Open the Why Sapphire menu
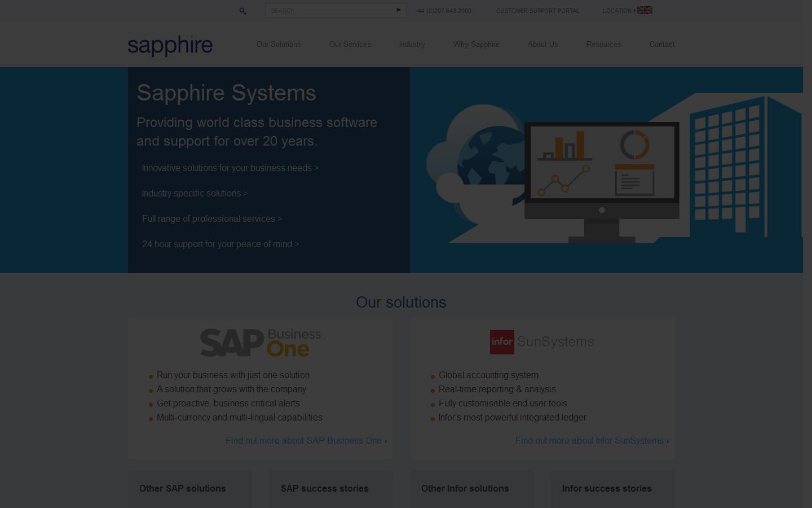Image resolution: width=812 pixels, height=508 pixels. click(x=476, y=44)
